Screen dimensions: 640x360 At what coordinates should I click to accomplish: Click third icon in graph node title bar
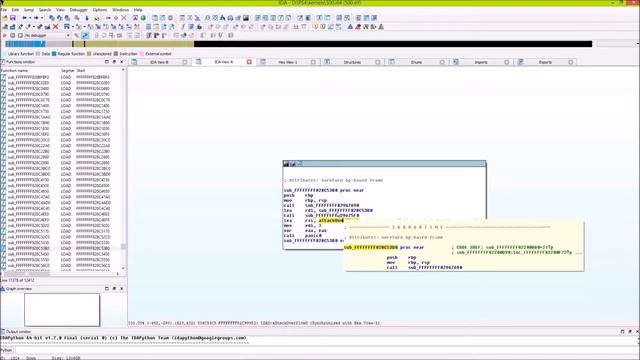pyautogui.click(x=300, y=164)
